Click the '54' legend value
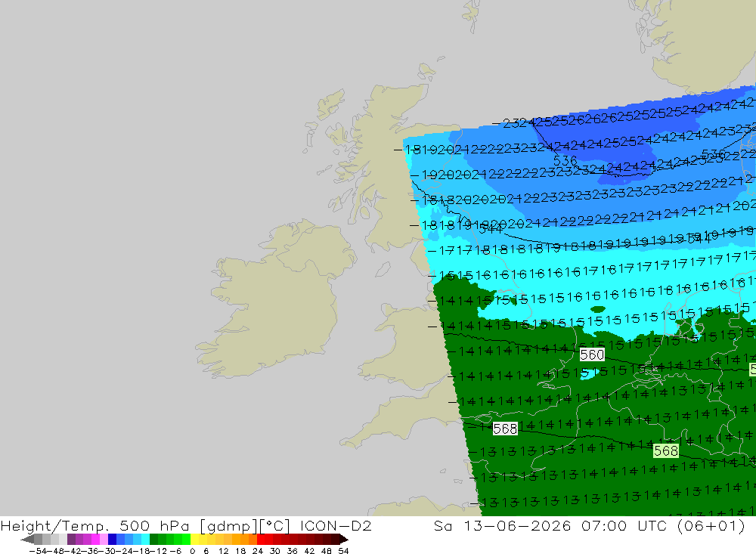Image resolution: width=756 pixels, height=554 pixels. pos(343,551)
